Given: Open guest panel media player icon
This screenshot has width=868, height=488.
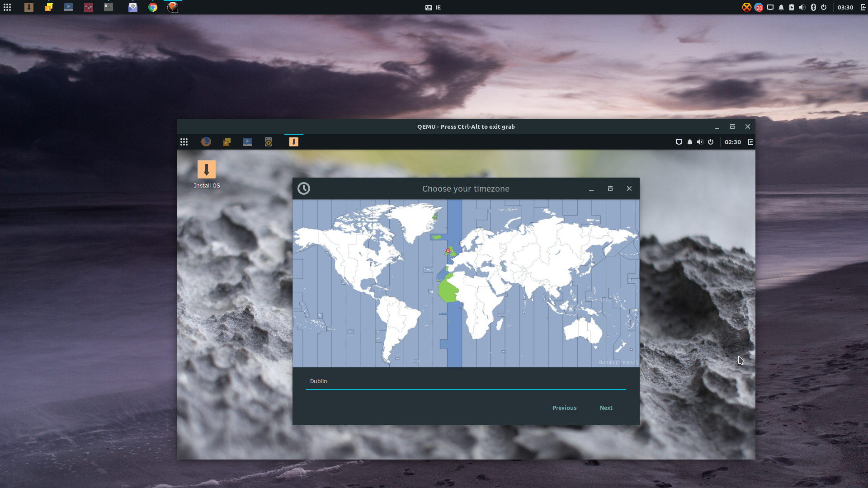Looking at the screenshot, I should click(248, 142).
